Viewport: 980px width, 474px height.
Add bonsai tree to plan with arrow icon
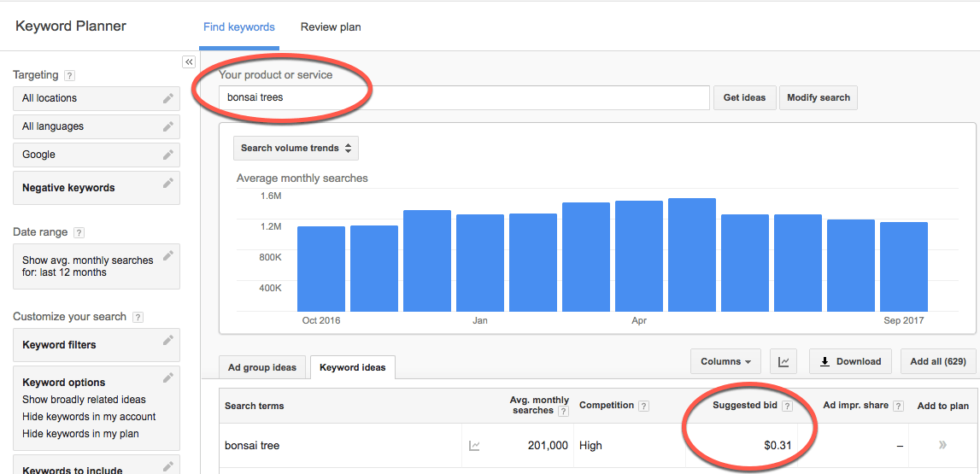[942, 446]
